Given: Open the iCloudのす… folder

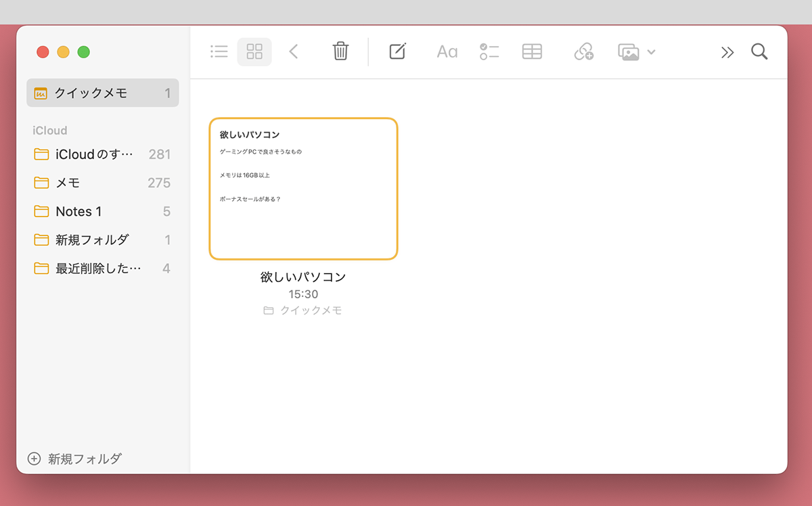Looking at the screenshot, I should coord(103,154).
